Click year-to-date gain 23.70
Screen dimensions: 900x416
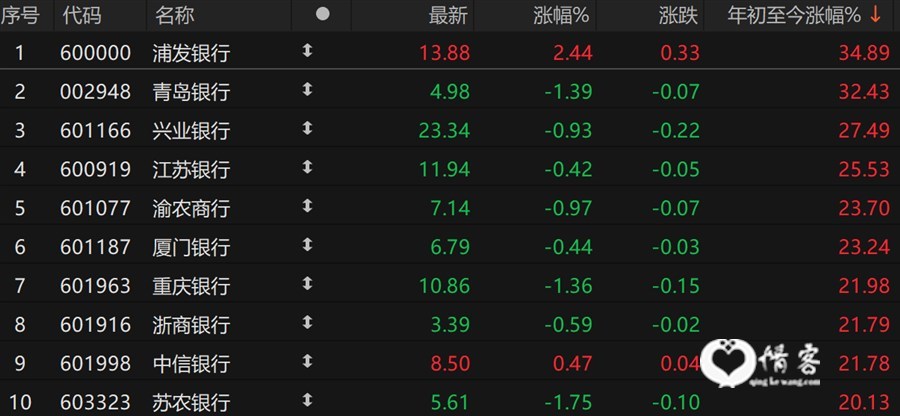(x=864, y=208)
